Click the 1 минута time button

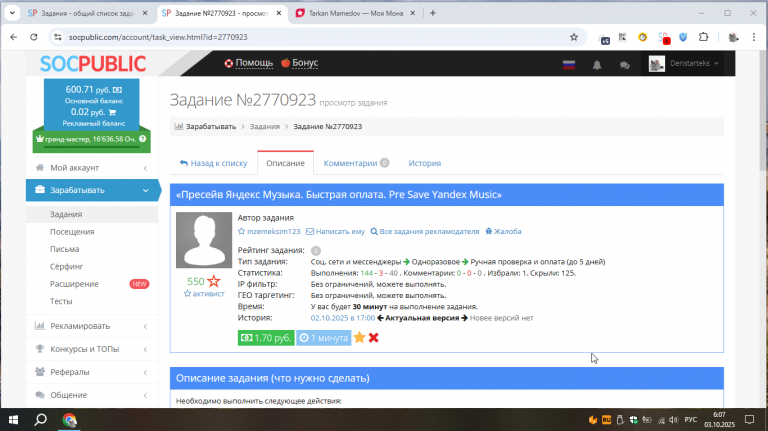[323, 337]
